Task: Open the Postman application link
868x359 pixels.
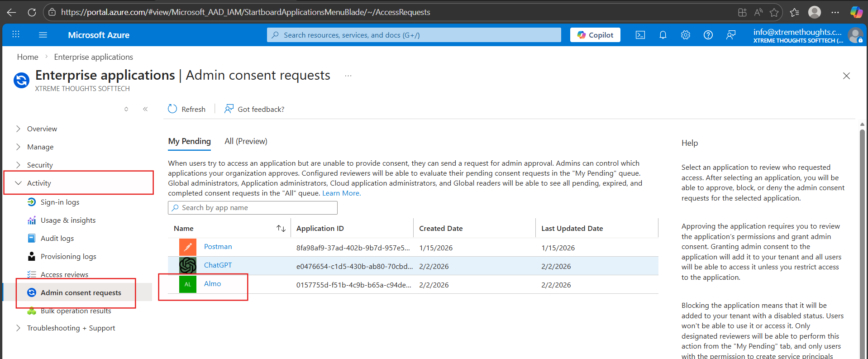Action: [218, 247]
